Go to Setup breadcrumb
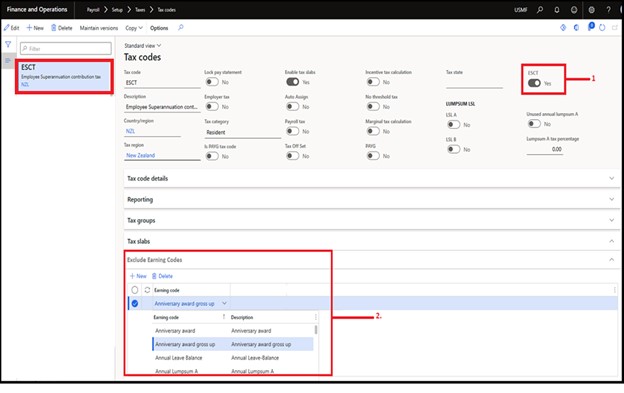The image size is (624, 393). (117, 10)
